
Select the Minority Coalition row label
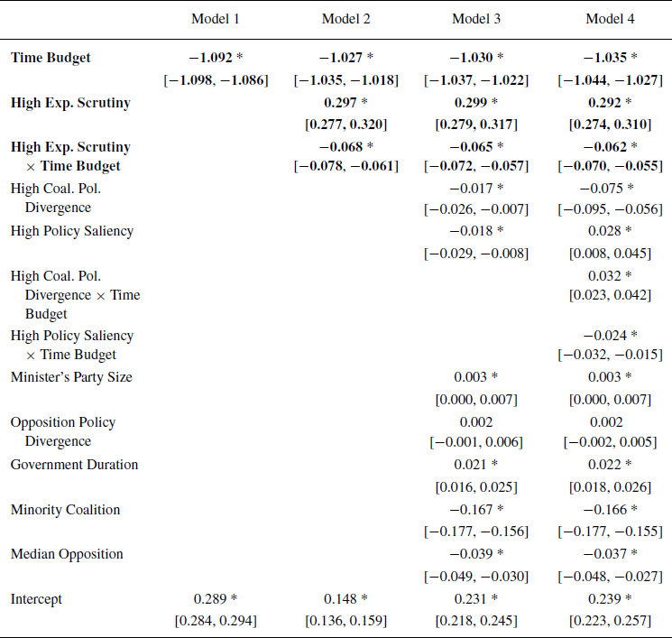(65, 510)
